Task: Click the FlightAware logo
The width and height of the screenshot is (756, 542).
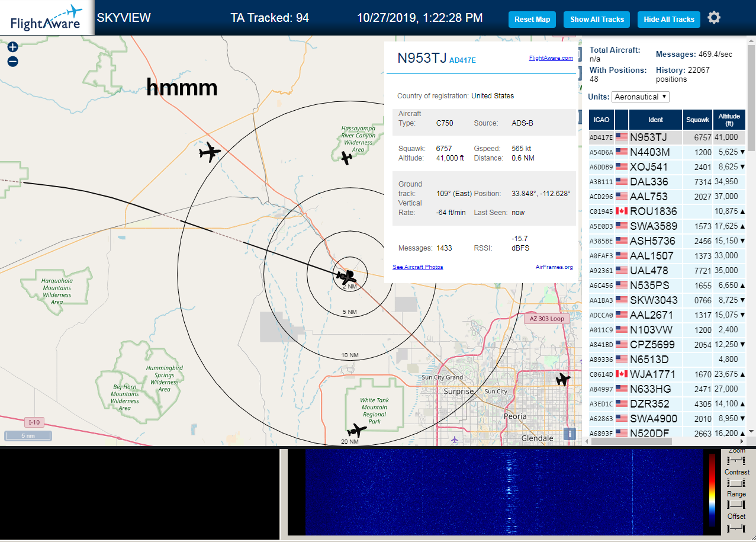Action: click(47, 18)
